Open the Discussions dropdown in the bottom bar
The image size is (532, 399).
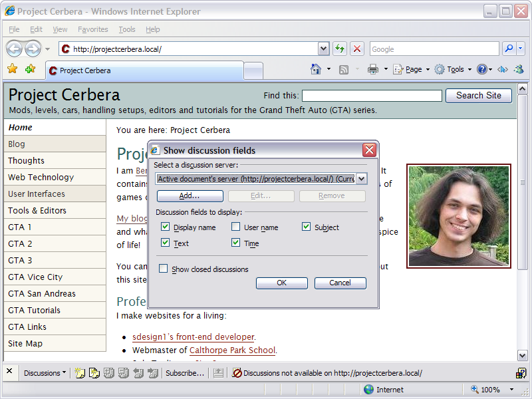pyautogui.click(x=45, y=373)
